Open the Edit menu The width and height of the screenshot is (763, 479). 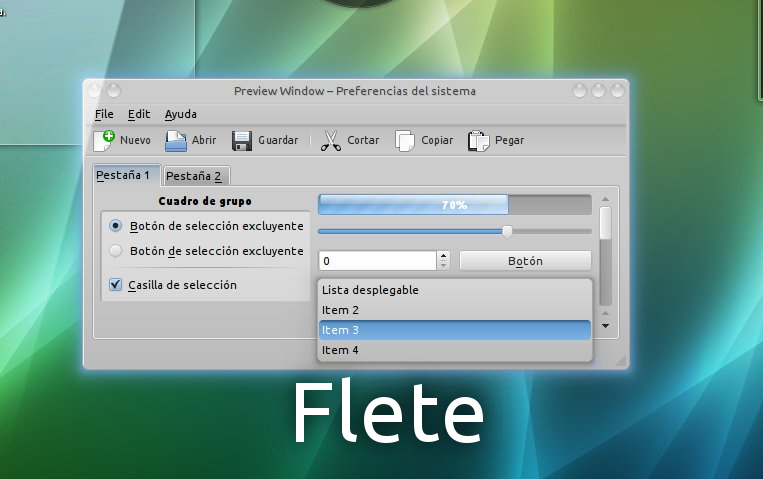click(x=139, y=114)
